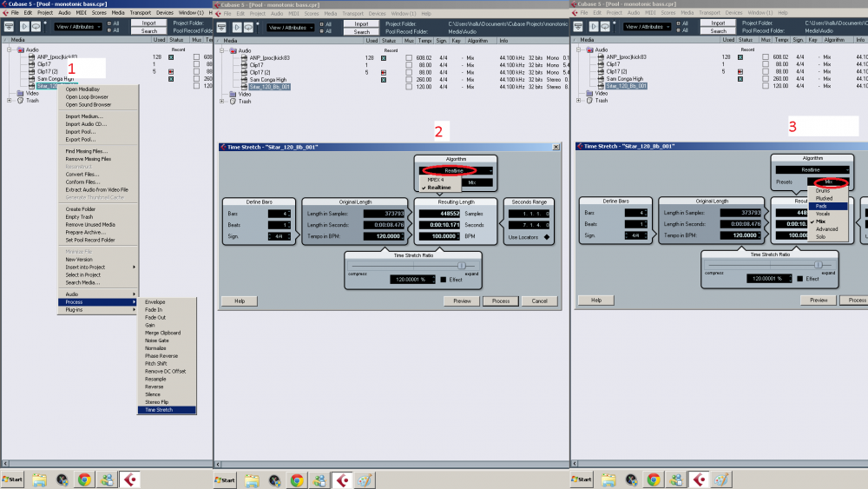The width and height of the screenshot is (868, 489).
Task: Click Audio folder icon in middle Pool tree
Action: pyautogui.click(x=233, y=50)
